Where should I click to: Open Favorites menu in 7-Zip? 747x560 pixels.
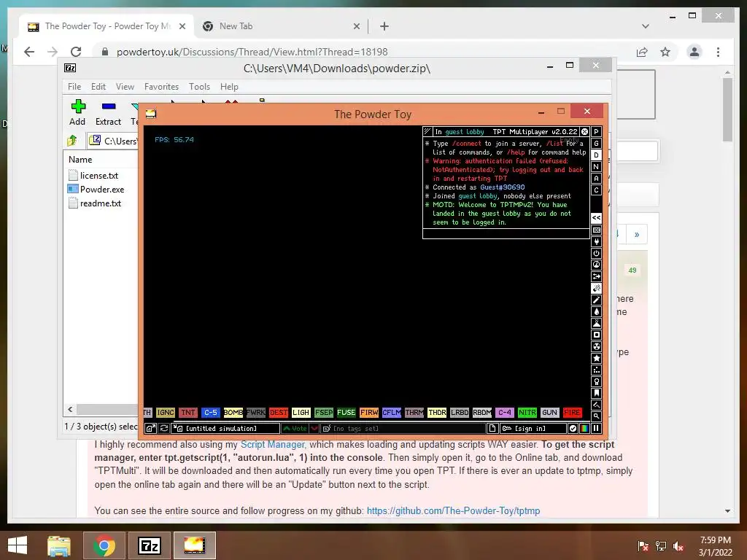(x=161, y=87)
